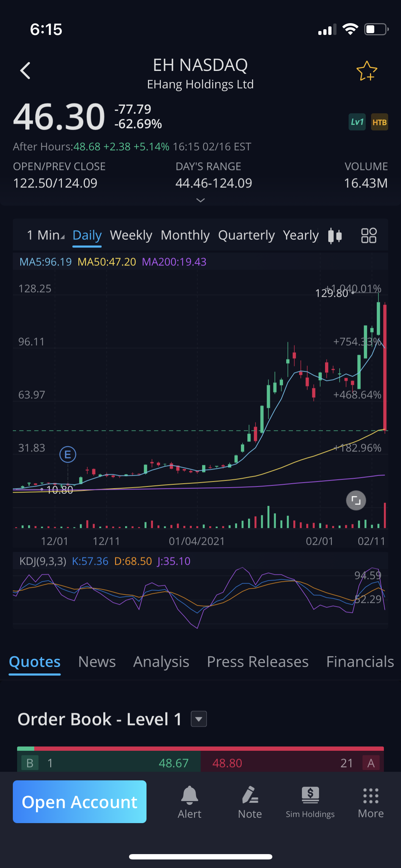This screenshot has height=868, width=401.
Task: Open the More options menu
Action: coord(371,802)
